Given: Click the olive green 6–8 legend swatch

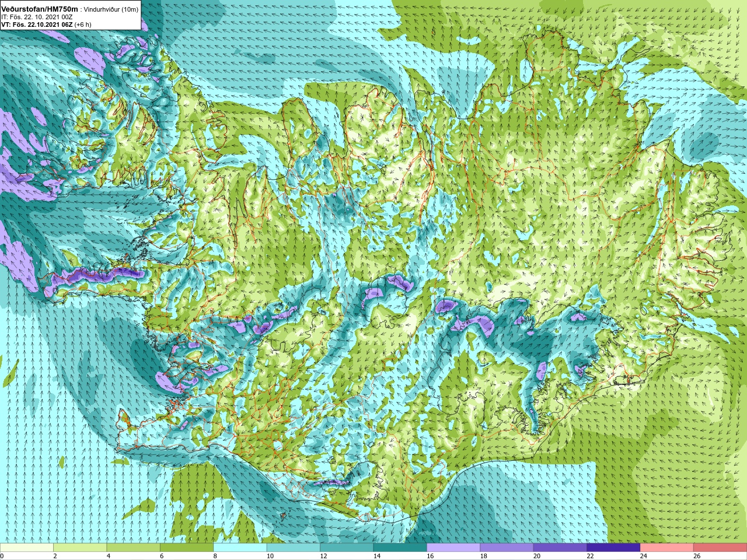Looking at the screenshot, I should click(x=187, y=548).
